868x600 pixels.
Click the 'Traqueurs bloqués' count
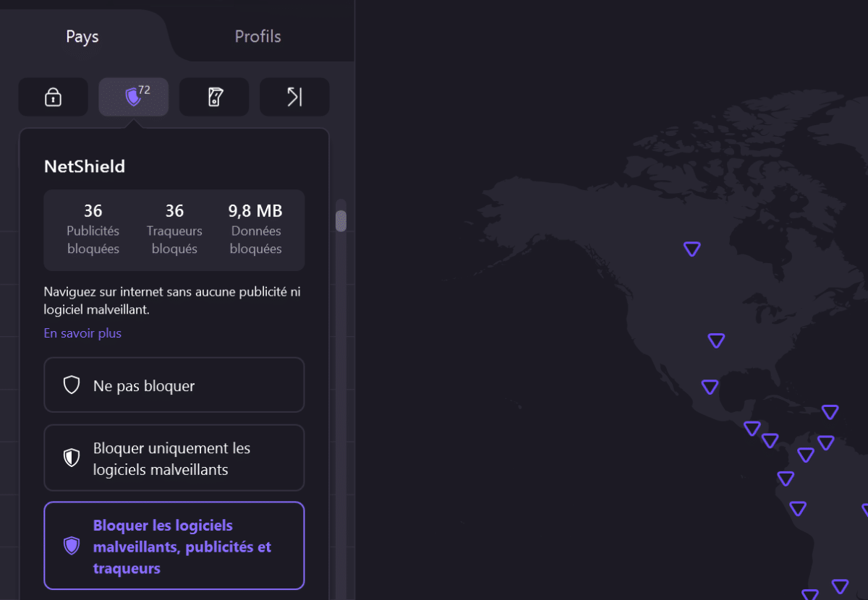point(174,211)
